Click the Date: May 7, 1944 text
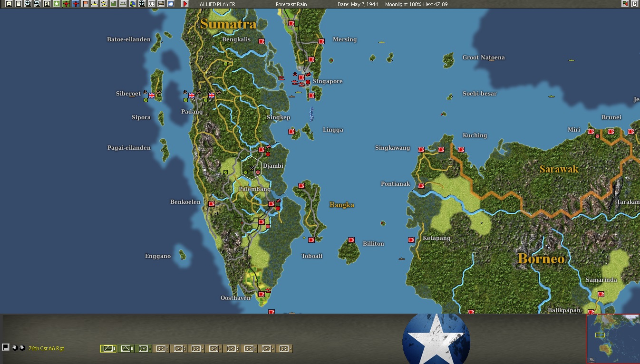640x364 pixels. (x=358, y=4)
